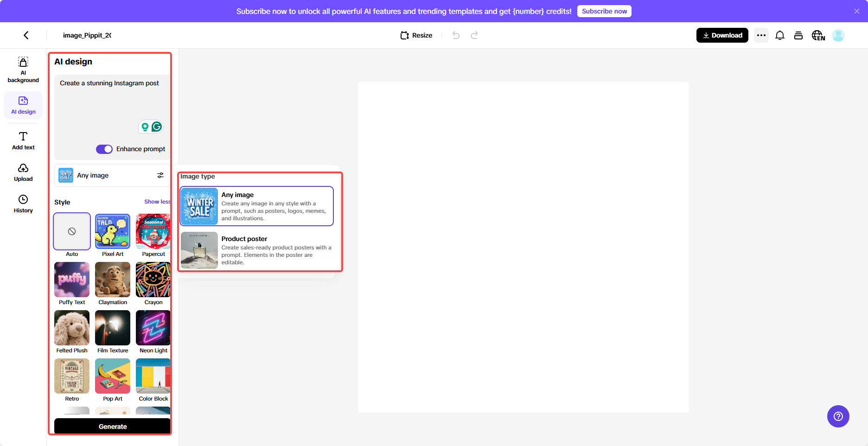Go back using the left arrow
The height and width of the screenshot is (446, 868).
(26, 35)
